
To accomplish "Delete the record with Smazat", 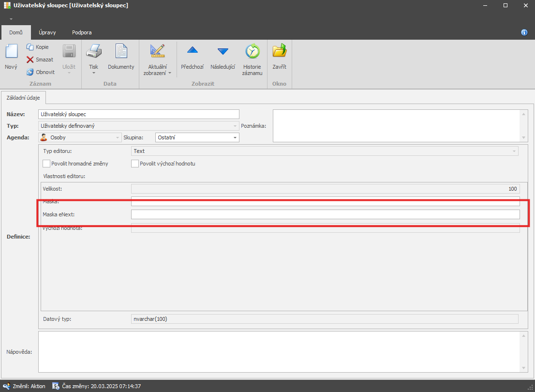I will pyautogui.click(x=40, y=60).
